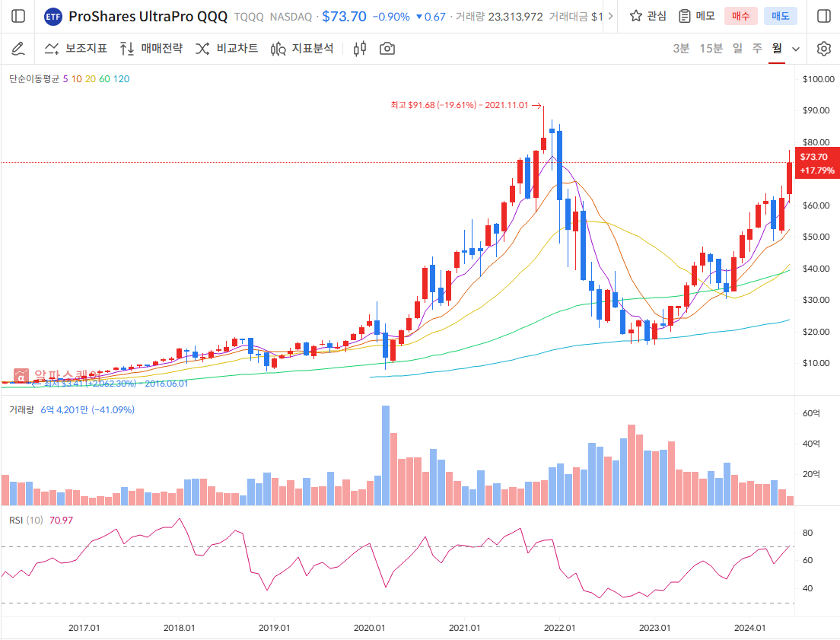
Task: Add to watchlist with 관심 star
Action: (x=648, y=16)
